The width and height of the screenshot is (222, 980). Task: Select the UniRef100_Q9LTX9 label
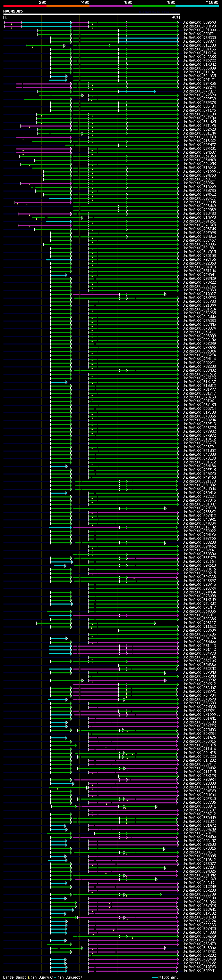[x=199, y=137]
